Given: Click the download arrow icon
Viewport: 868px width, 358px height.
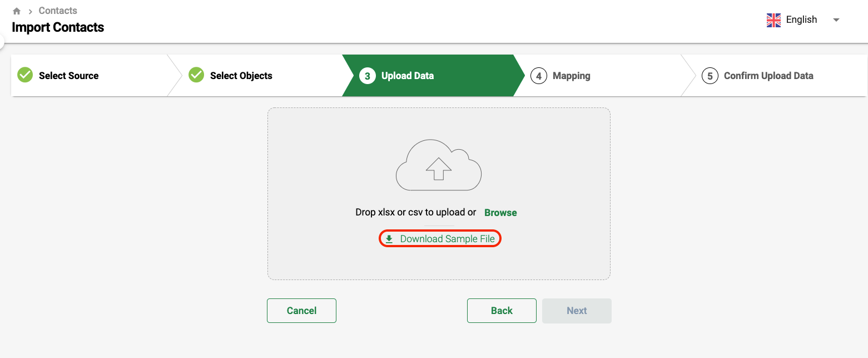Looking at the screenshot, I should coord(389,239).
